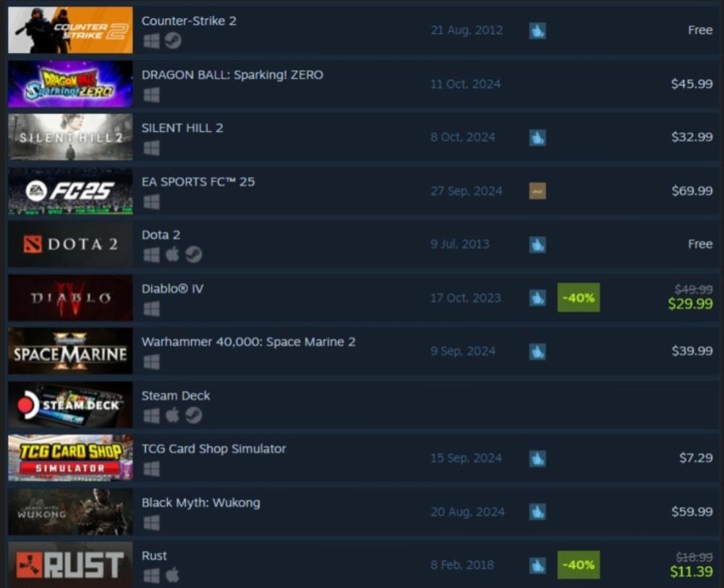Click the thumbs-up review icon for SILENT HILL 2
The image size is (724, 588).
537,138
